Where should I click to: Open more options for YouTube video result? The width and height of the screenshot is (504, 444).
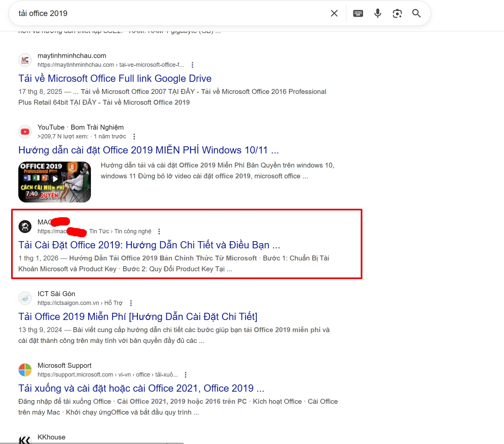pos(134,137)
